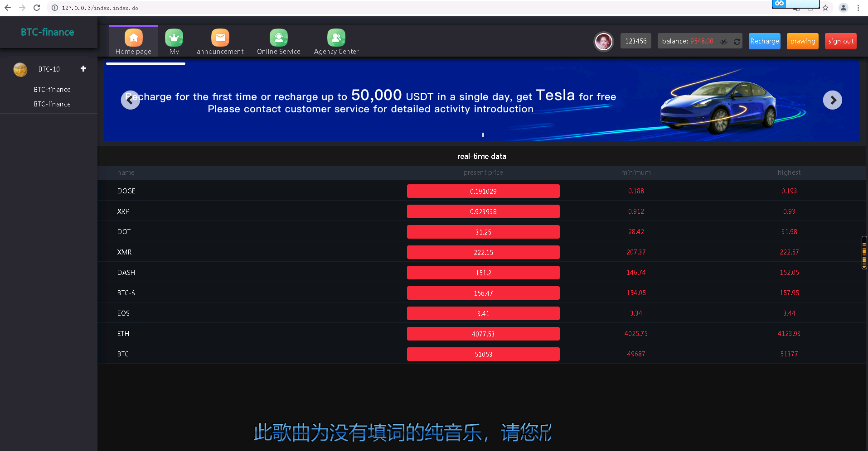Open the announcement envelope icon
868x451 pixels.
click(x=220, y=38)
